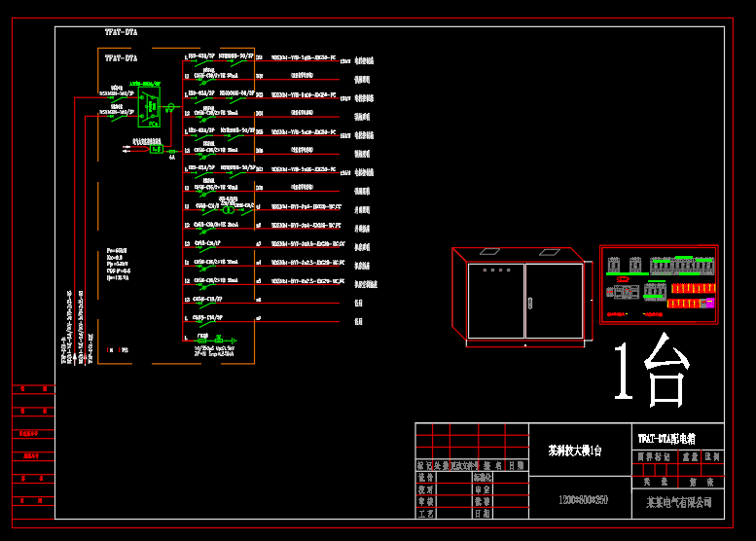
Task: Select the "工艺" cell in the title block
Action: [x=426, y=514]
